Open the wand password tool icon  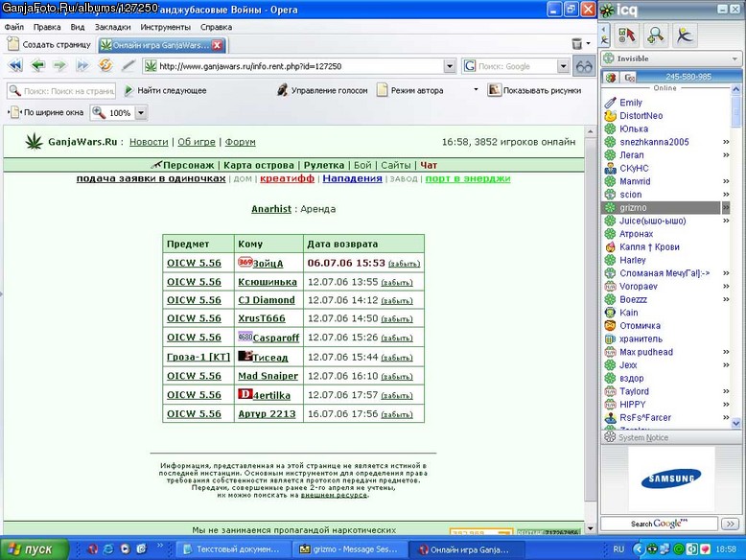(128, 65)
